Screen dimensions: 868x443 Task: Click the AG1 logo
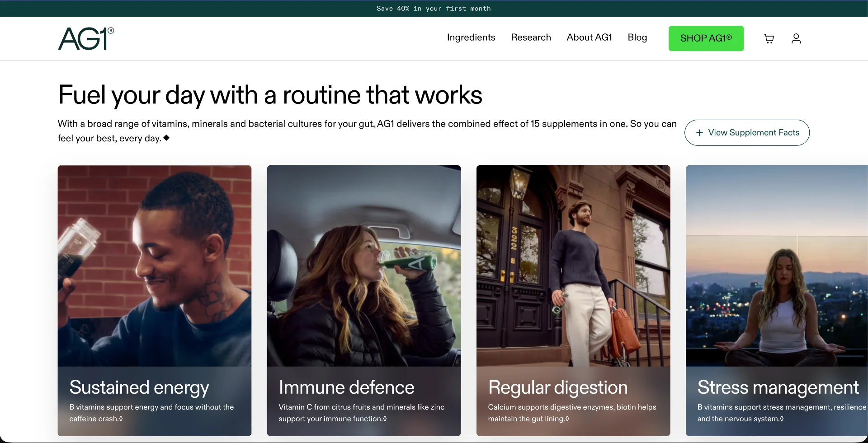point(86,38)
